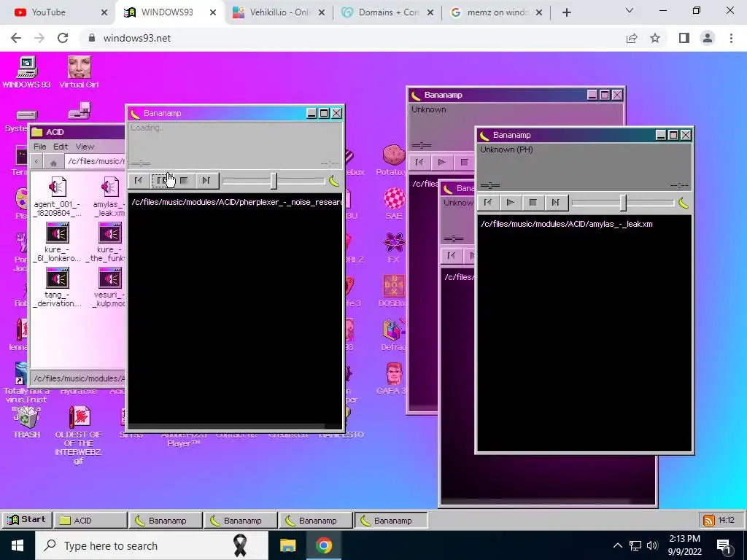Click banana icon in Unknown (PH) Bananamp
The height and width of the screenshot is (560, 747).
pos(684,203)
